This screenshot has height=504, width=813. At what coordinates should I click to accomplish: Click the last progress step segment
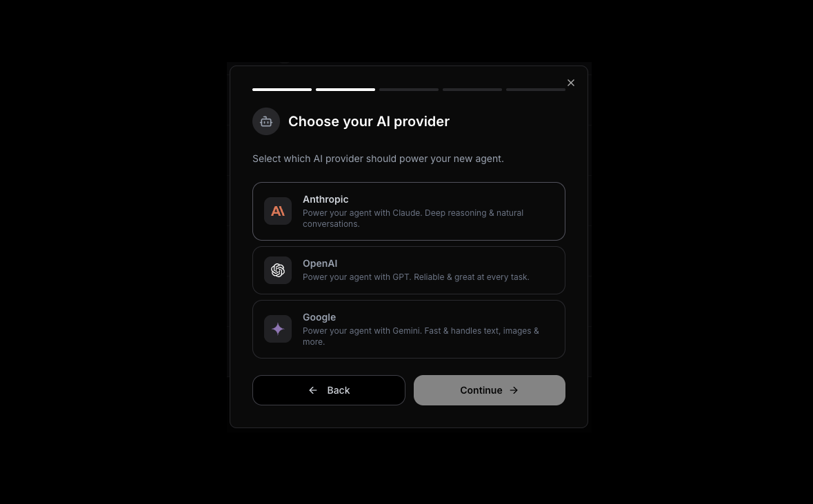(536, 90)
